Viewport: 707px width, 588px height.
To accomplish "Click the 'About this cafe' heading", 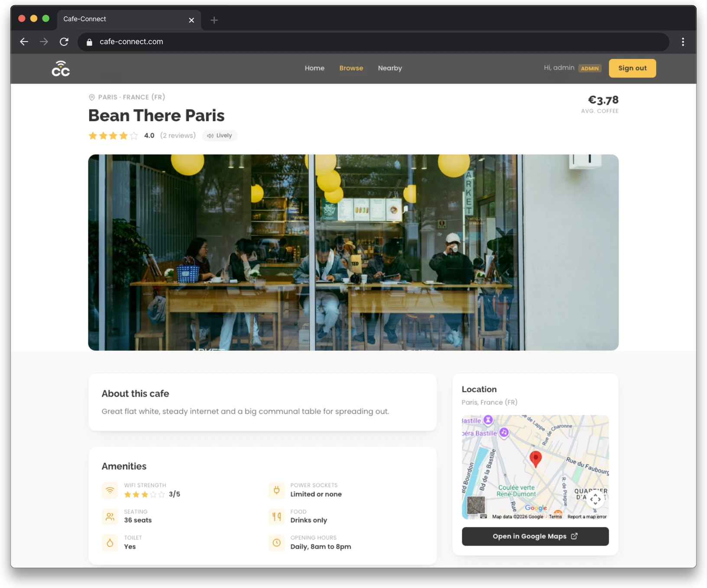I will coord(135,394).
